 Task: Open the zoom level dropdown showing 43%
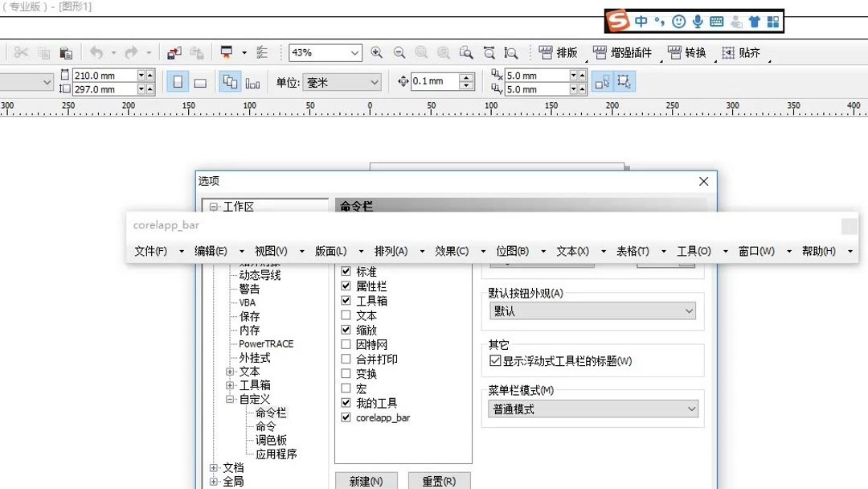354,52
